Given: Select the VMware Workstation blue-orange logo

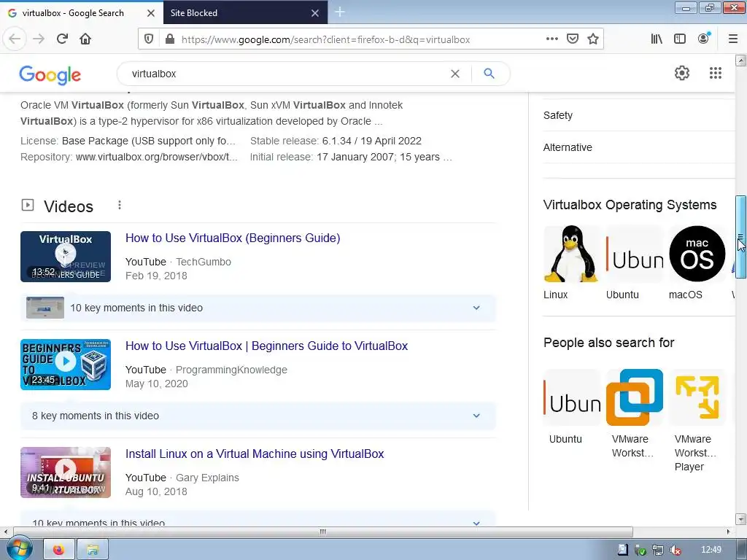Looking at the screenshot, I should 634,397.
